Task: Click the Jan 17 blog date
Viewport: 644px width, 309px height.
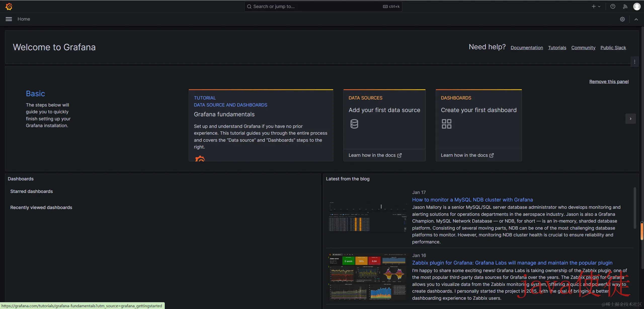Action: pyautogui.click(x=419, y=192)
